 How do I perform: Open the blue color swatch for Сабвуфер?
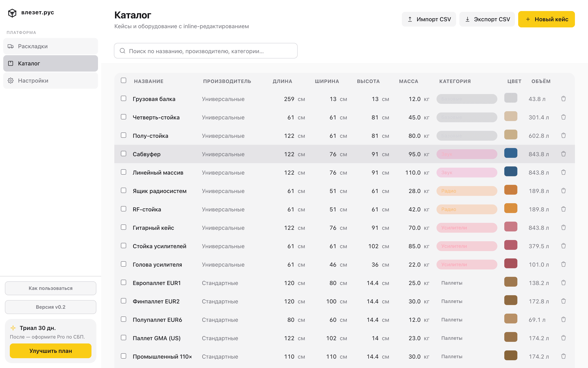pyautogui.click(x=511, y=153)
